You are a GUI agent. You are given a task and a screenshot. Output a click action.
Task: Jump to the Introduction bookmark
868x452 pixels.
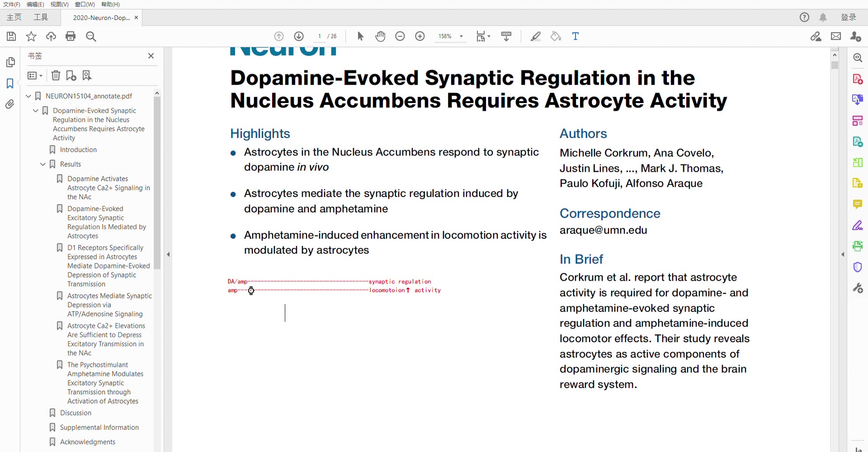point(78,150)
